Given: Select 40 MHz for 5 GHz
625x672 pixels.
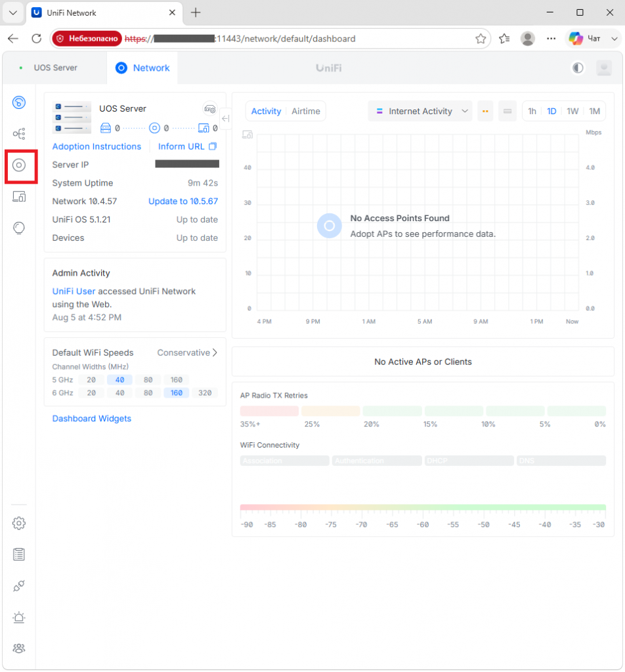Looking at the screenshot, I should coord(119,380).
